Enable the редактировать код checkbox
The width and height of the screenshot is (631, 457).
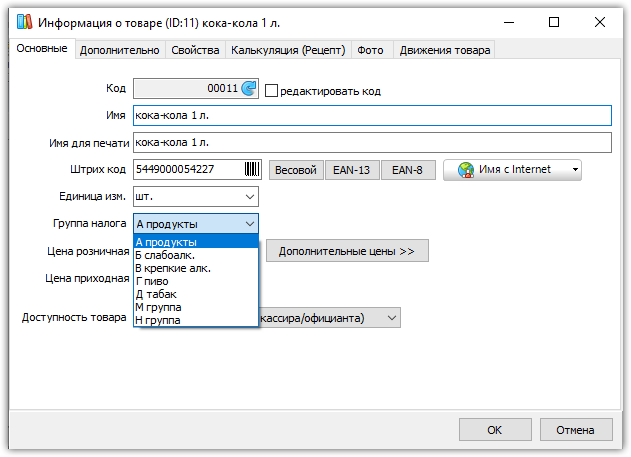[271, 91]
